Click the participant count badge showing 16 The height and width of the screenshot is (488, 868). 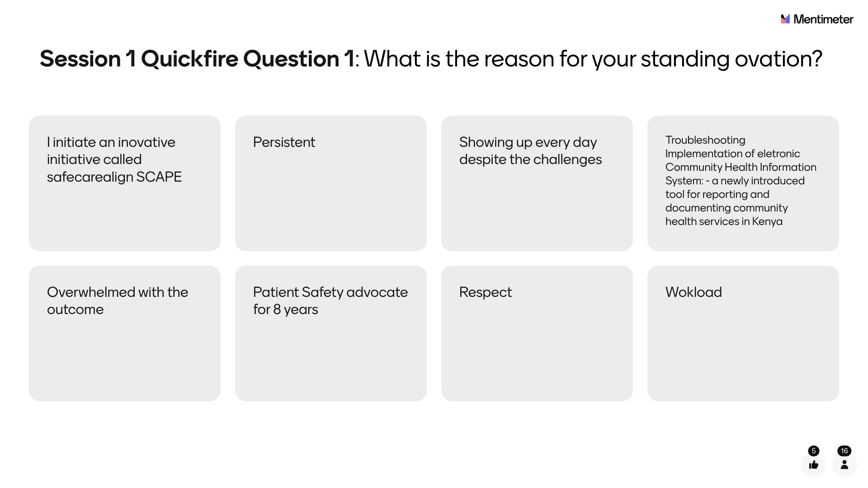(844, 450)
